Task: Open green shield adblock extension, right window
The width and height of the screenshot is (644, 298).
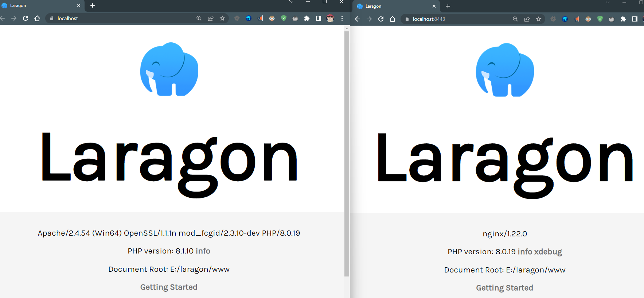Action: (600, 19)
